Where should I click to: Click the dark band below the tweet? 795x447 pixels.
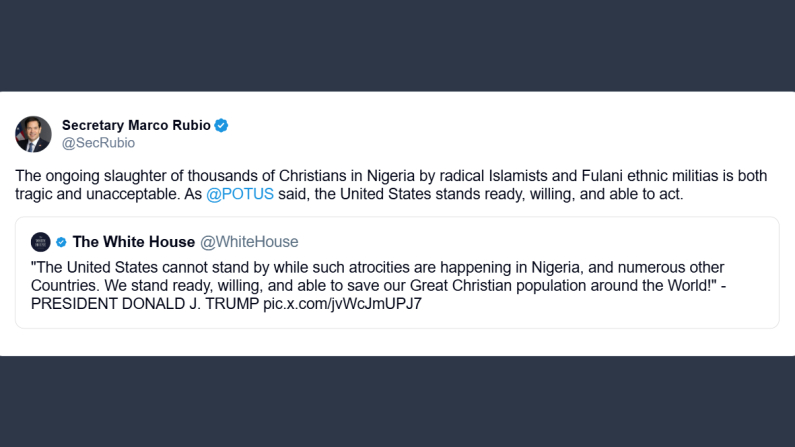[397, 401]
